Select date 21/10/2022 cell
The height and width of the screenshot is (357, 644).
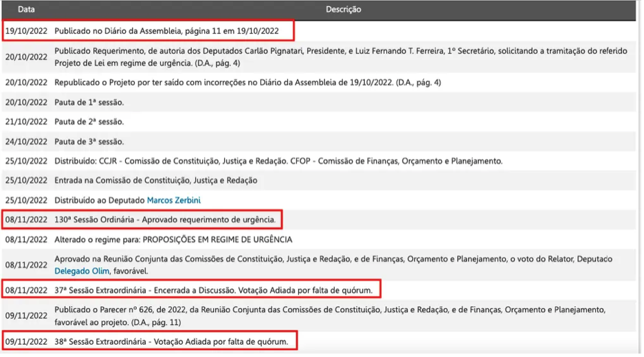[x=26, y=122]
